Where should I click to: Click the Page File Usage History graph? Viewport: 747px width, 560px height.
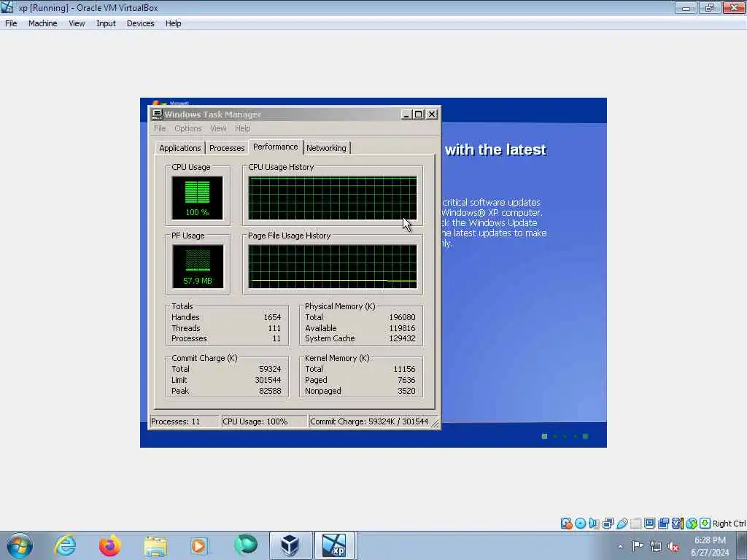coord(333,266)
